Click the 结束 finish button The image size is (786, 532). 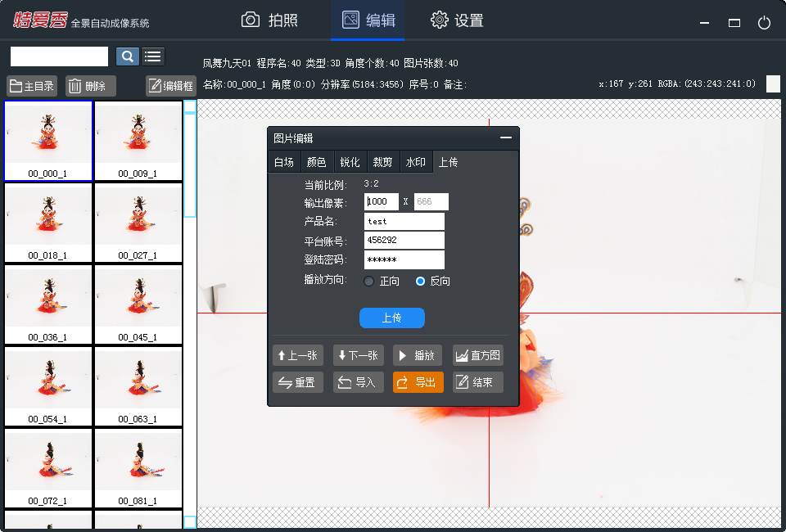point(477,382)
